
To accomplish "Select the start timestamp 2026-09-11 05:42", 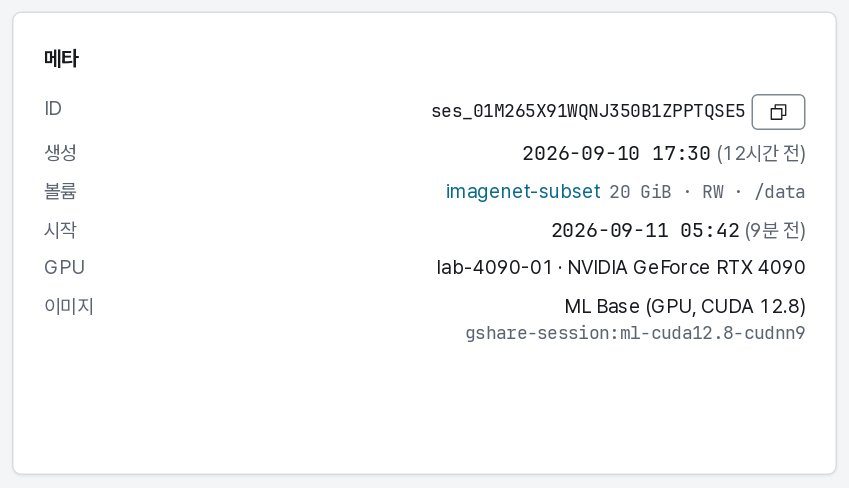I will click(x=645, y=231).
